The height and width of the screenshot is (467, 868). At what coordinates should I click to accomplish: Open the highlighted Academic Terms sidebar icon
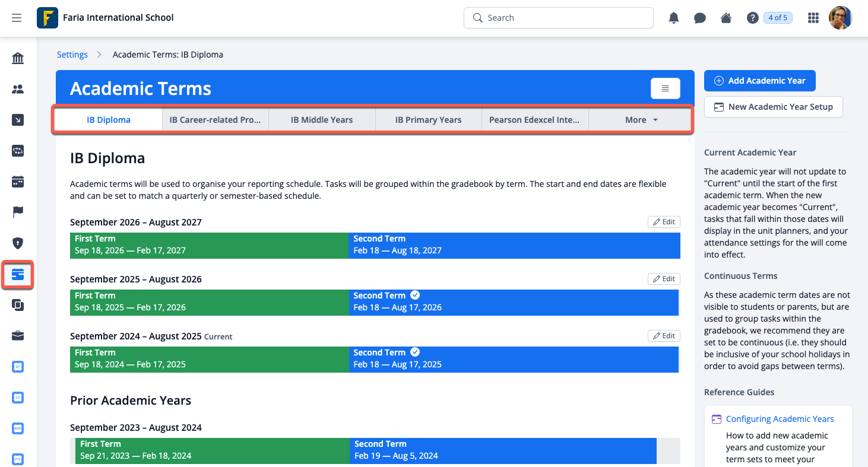click(18, 274)
